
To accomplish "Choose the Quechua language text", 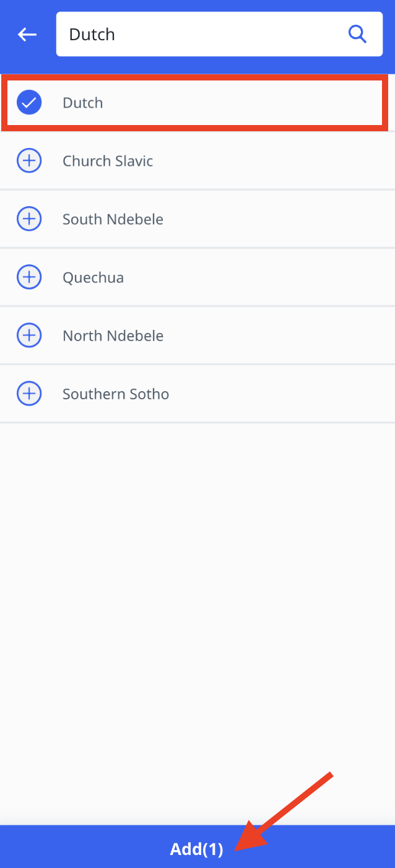I will 93,277.
